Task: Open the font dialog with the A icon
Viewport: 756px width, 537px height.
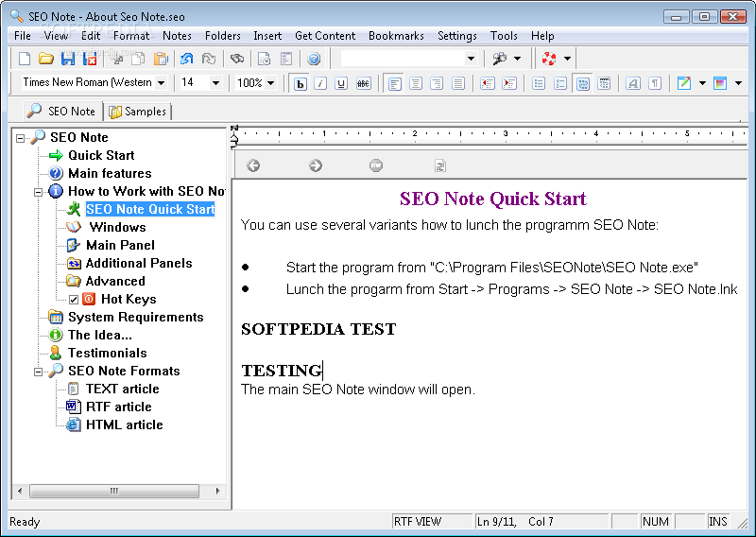Action: (x=632, y=83)
